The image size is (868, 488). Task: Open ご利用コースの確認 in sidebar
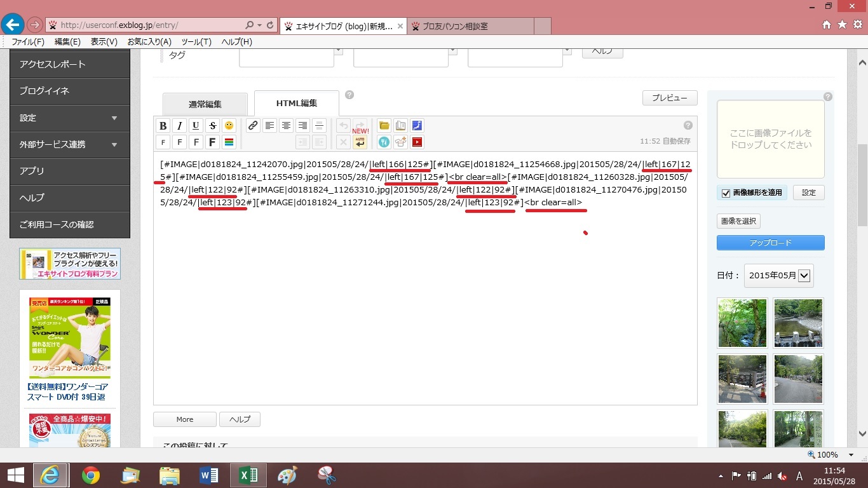pyautogui.click(x=70, y=224)
